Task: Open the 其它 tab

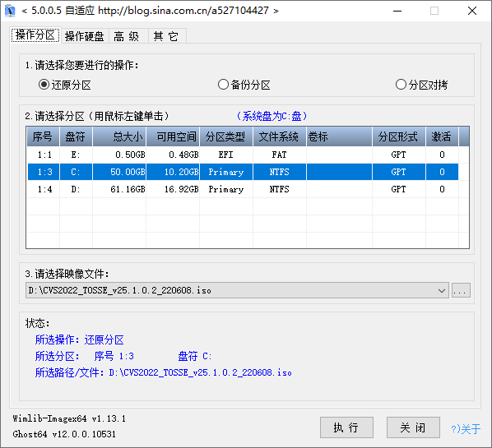Action: pyautogui.click(x=166, y=36)
